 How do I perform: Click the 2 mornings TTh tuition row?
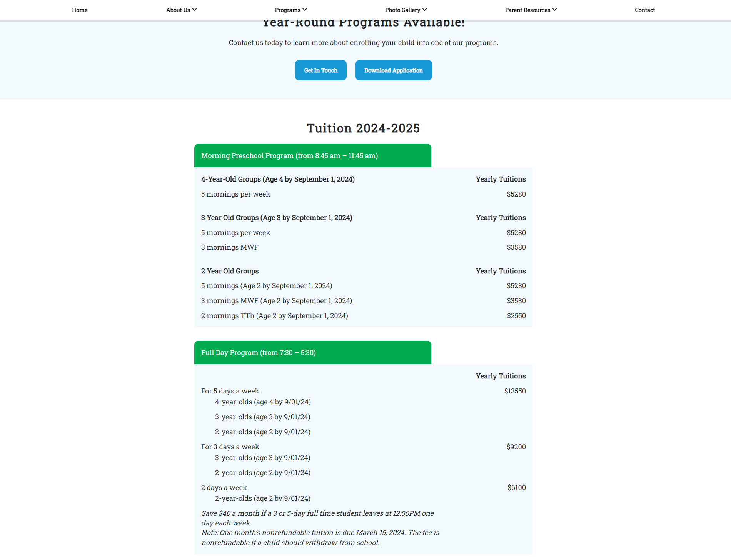point(274,316)
